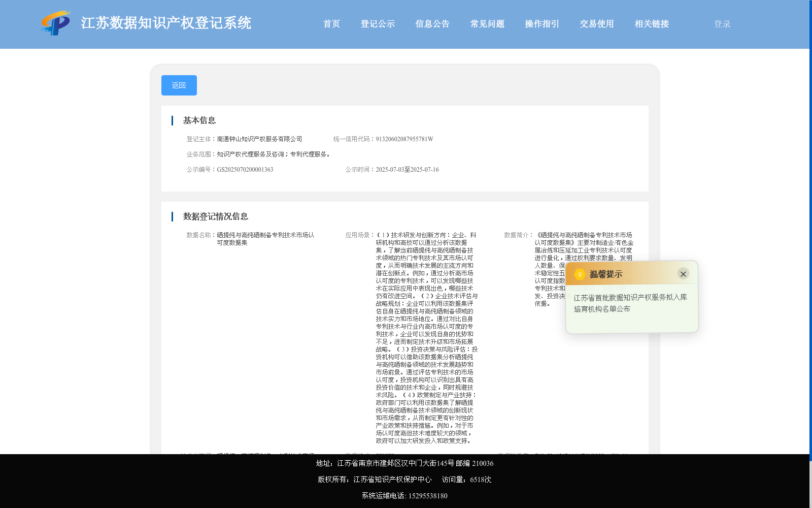Select support phone 15295538180
812x508 pixels.
point(428,496)
